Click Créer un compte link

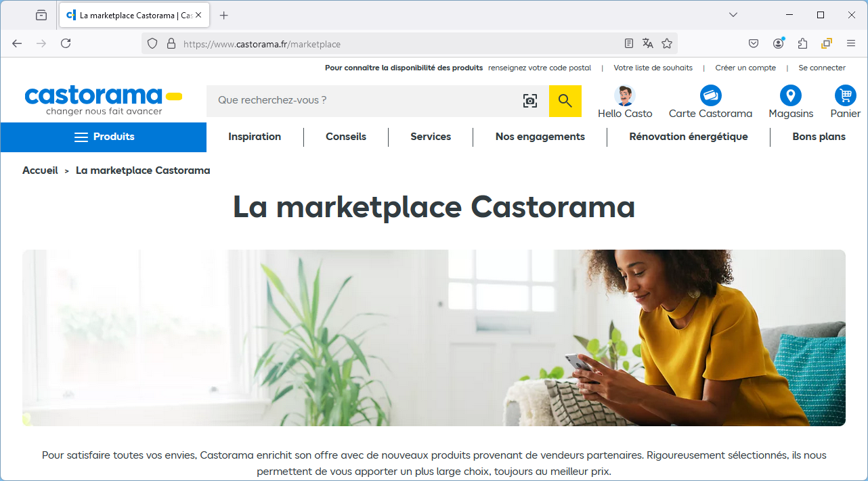[745, 68]
